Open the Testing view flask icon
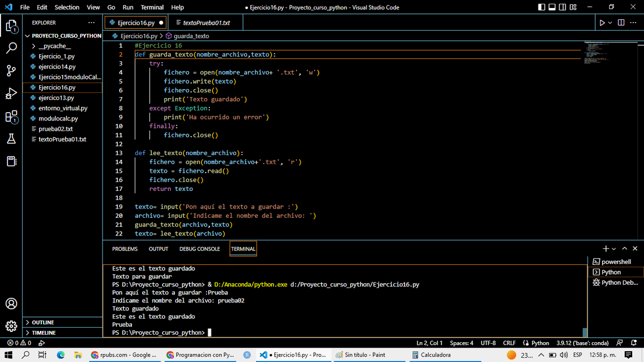This screenshot has width=644, height=362. (11, 138)
